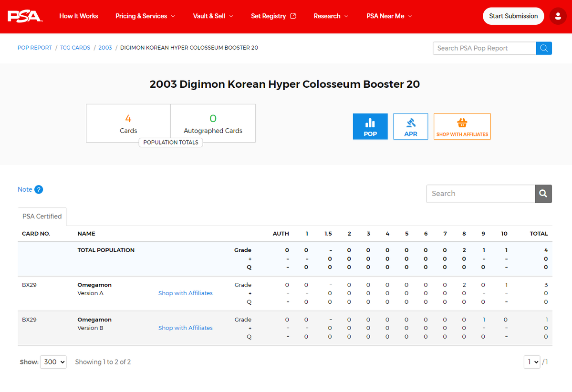This screenshot has width=572, height=392.
Task: Focus the table Search input field
Action: pos(481,194)
